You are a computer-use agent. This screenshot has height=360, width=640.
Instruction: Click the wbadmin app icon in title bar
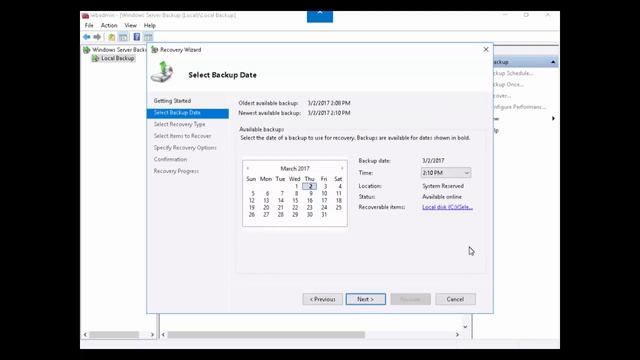85,16
